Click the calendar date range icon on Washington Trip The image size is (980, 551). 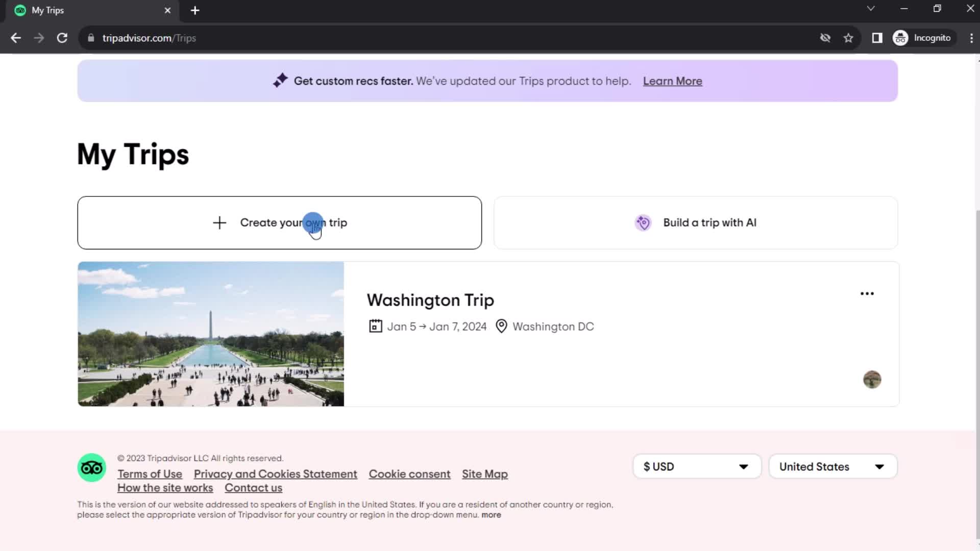(x=375, y=327)
